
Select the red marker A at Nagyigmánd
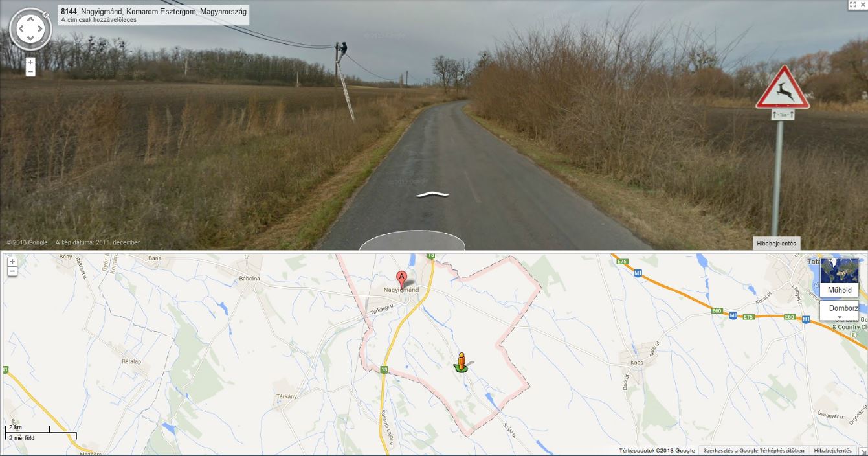coord(402,279)
